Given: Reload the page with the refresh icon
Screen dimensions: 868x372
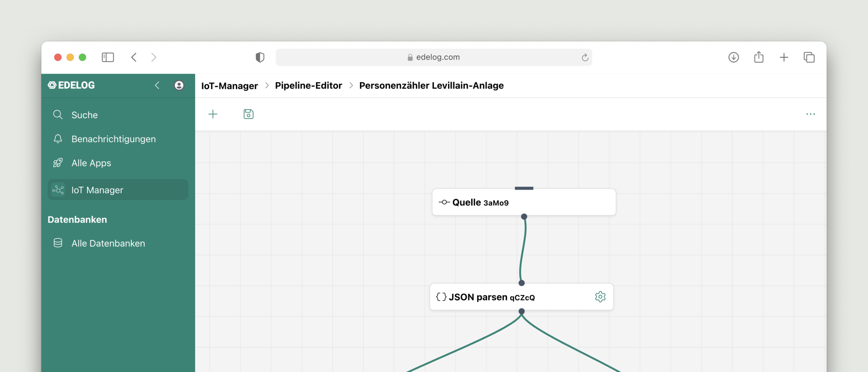Looking at the screenshot, I should tap(585, 57).
